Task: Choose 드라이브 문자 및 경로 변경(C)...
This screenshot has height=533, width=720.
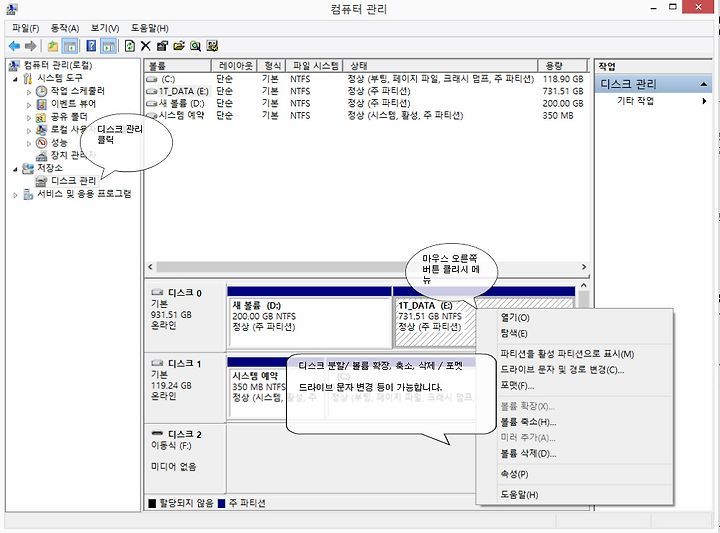Action: coord(575,370)
